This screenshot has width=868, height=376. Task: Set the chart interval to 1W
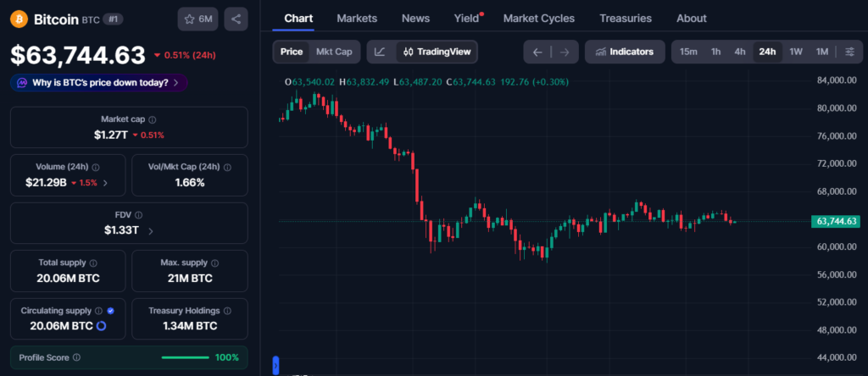[x=795, y=52]
